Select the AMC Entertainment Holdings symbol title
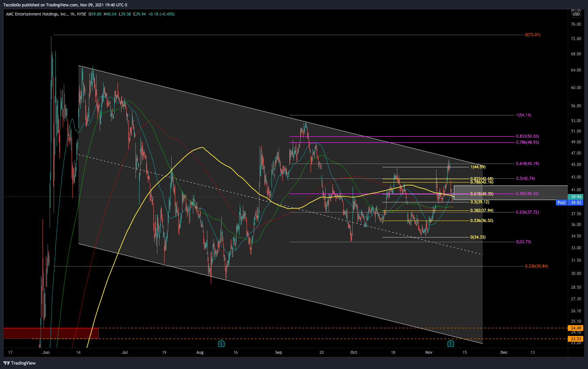 point(36,14)
